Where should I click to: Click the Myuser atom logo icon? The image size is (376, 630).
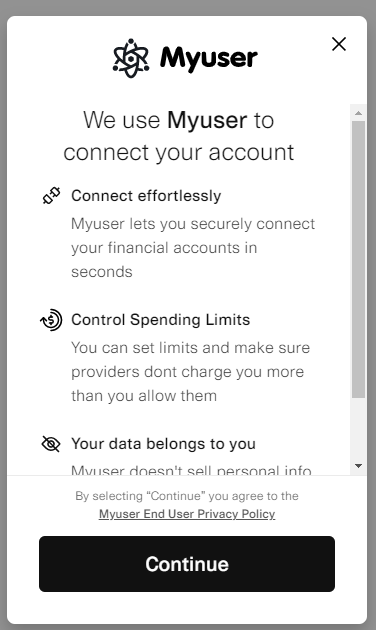click(131, 58)
